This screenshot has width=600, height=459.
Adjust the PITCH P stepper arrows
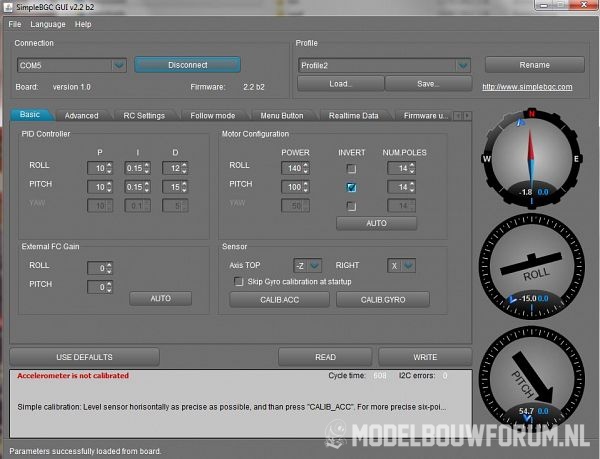click(109, 187)
